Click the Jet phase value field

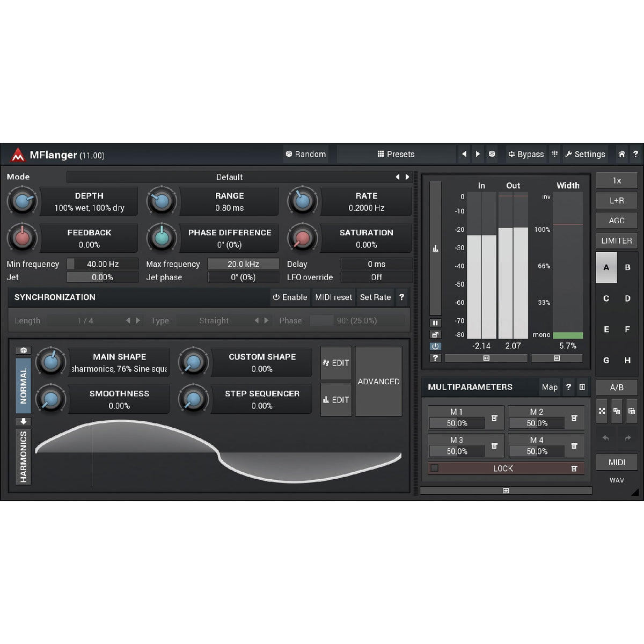click(243, 277)
